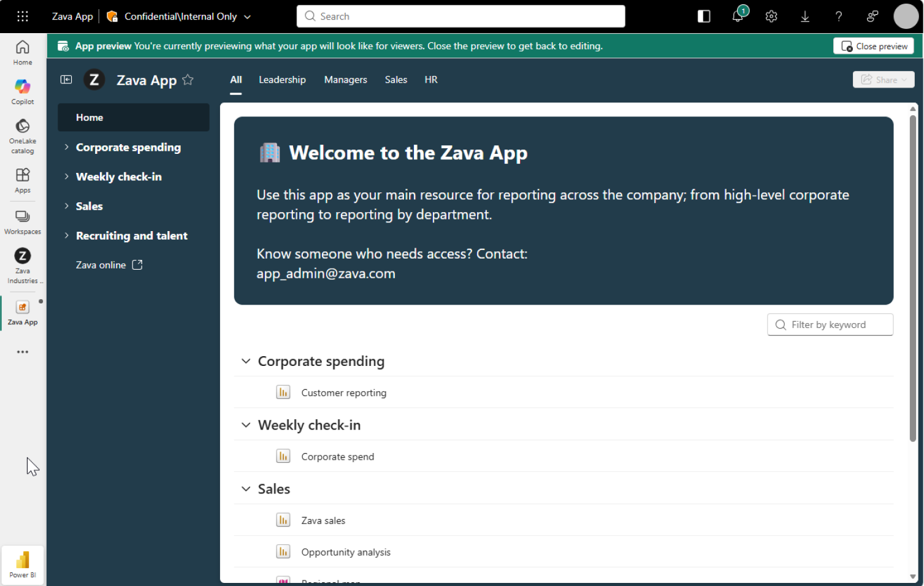Select the All audience tab
This screenshot has height=586, width=924.
(x=236, y=80)
